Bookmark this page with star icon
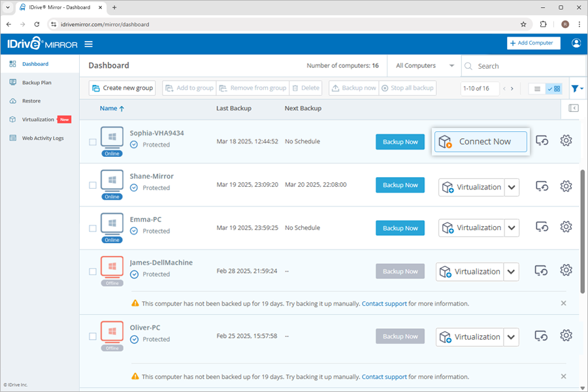The height and width of the screenshot is (392, 588). (523, 24)
